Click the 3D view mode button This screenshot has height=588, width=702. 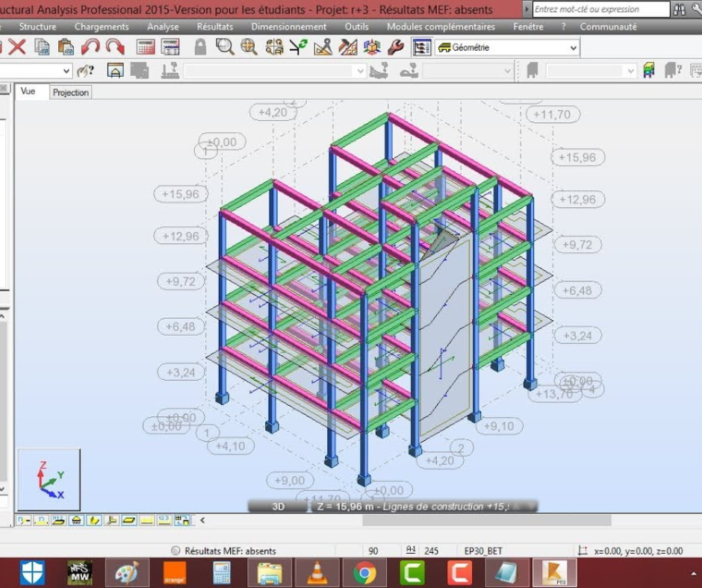(x=278, y=506)
